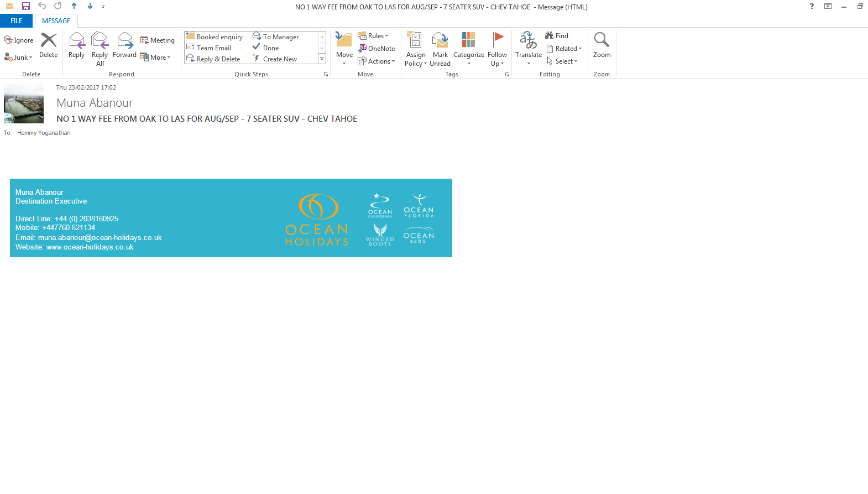
Task: Expand the Related menu
Action: [564, 49]
